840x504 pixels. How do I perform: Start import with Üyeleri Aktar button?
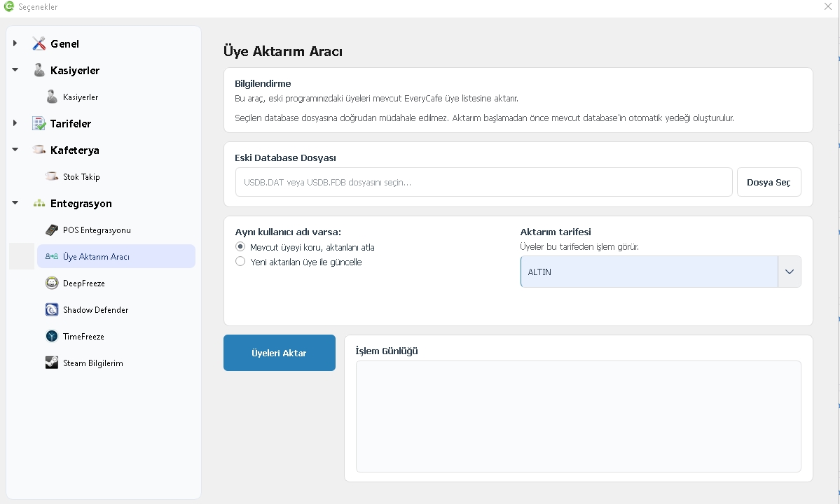point(279,353)
